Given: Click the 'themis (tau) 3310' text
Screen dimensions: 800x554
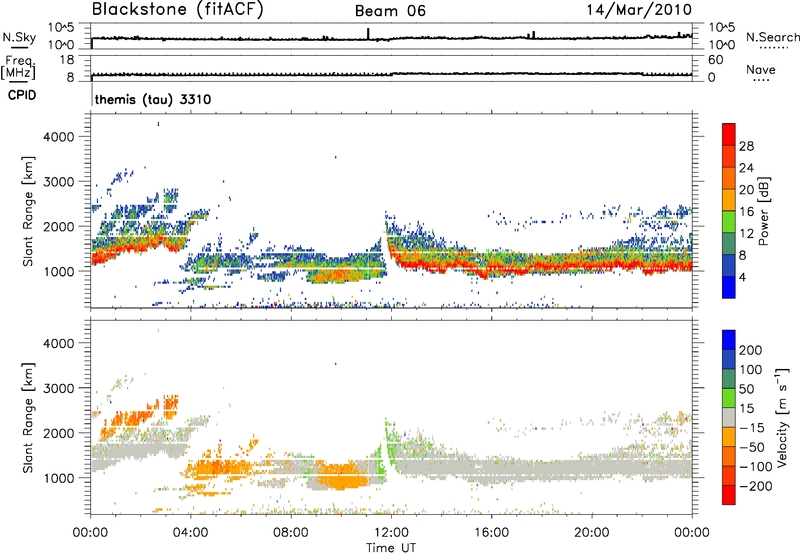Looking at the screenshot, I should [x=153, y=99].
